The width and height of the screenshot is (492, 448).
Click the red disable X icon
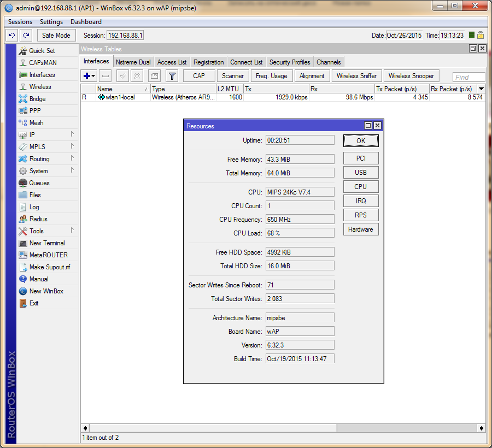pos(137,76)
